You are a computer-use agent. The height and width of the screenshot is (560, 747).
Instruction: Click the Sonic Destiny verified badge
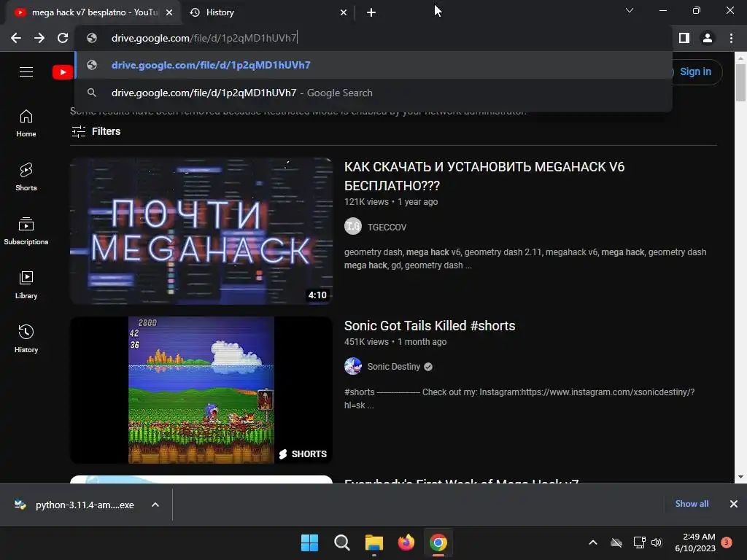428,367
